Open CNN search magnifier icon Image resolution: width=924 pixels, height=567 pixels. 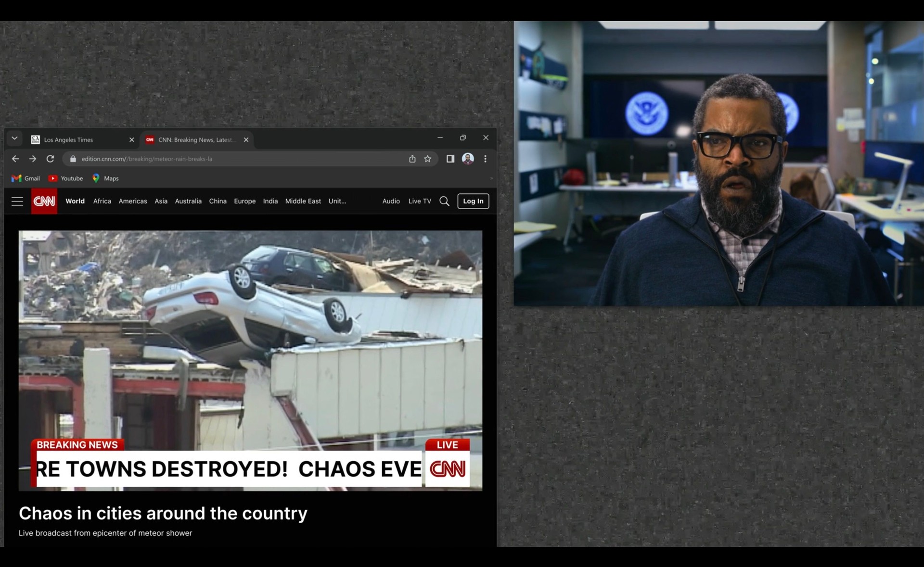[x=444, y=201]
